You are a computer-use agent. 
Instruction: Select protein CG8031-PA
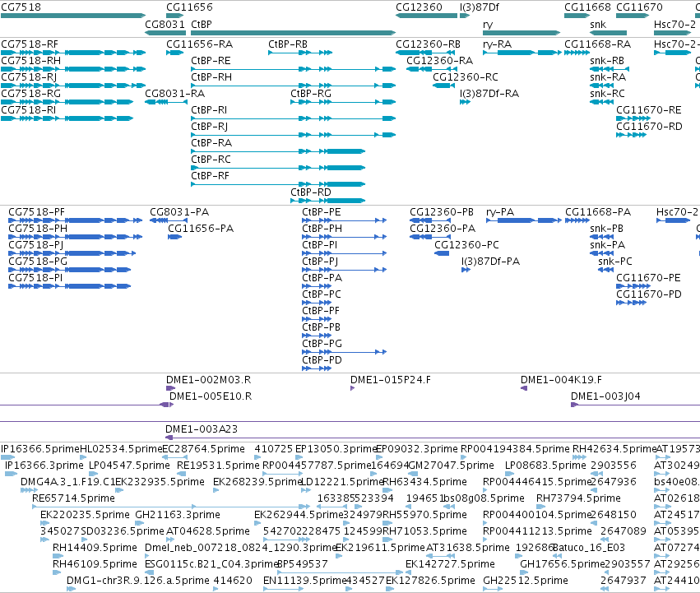[169, 220]
